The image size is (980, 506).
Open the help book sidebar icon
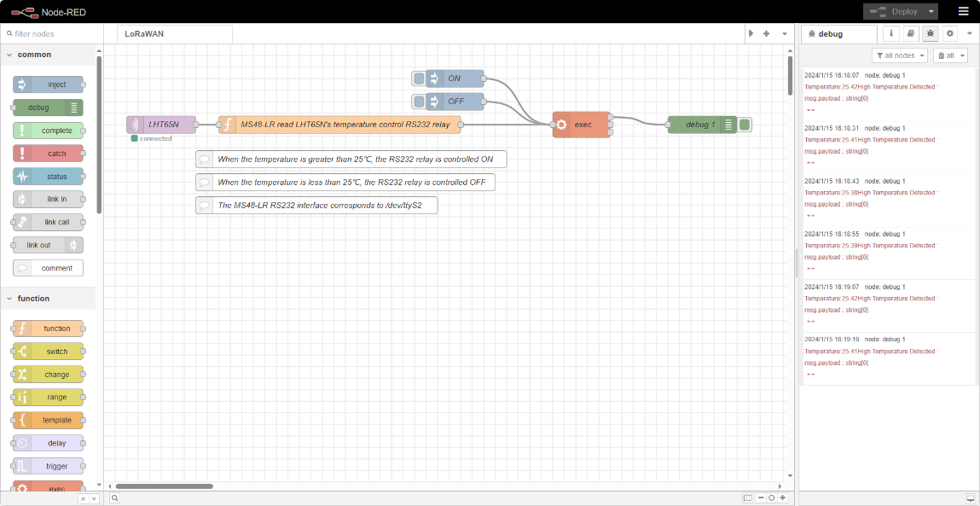[x=911, y=34]
